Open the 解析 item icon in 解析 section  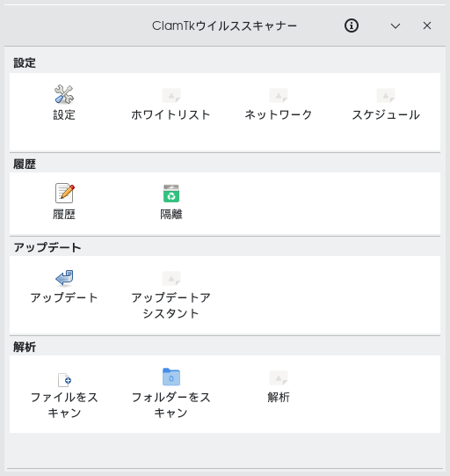click(x=279, y=378)
